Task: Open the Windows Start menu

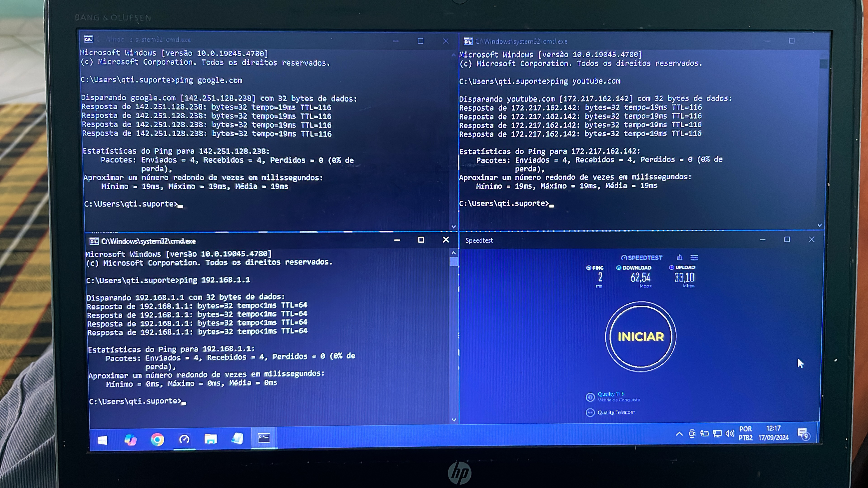Action: click(x=103, y=440)
